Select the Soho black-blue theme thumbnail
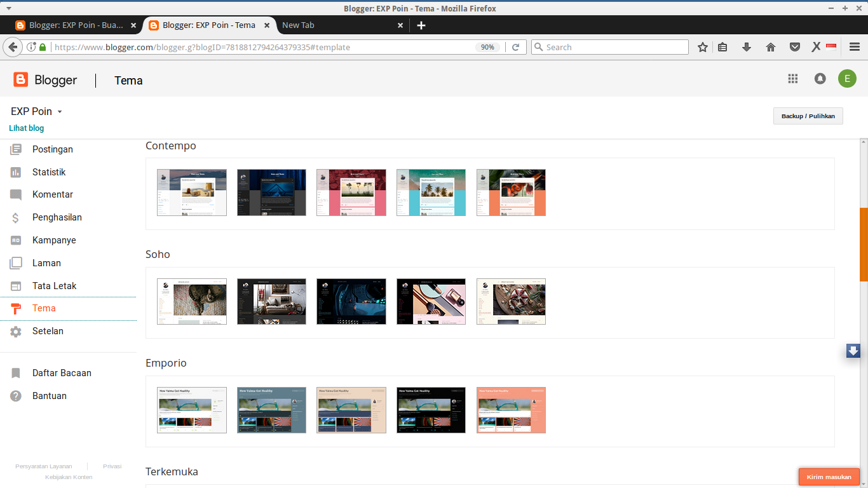 pos(351,301)
